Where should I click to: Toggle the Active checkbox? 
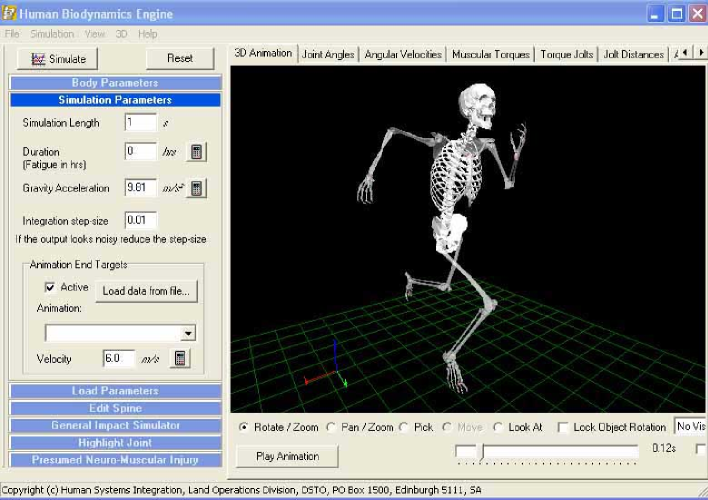(x=50, y=287)
